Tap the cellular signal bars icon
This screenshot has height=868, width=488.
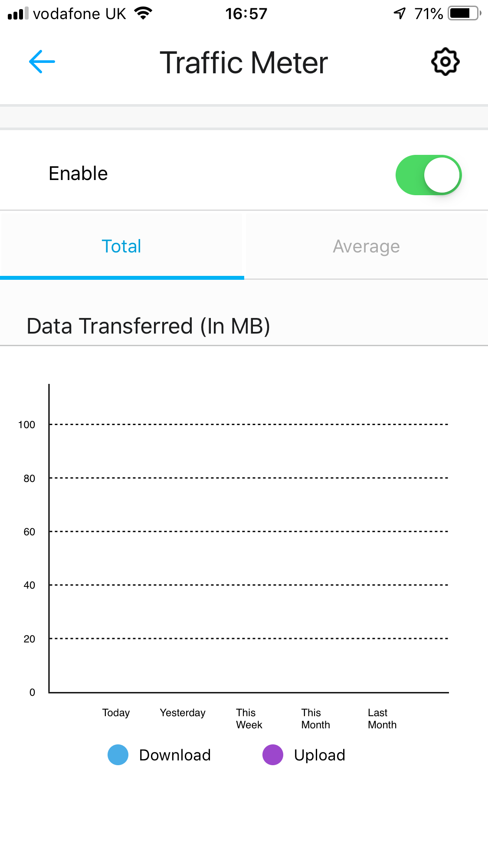tap(18, 13)
